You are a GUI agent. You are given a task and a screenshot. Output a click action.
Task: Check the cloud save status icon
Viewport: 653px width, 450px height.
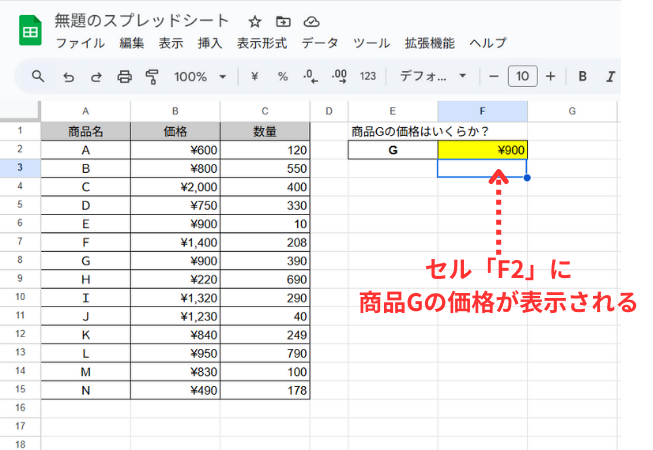(311, 21)
